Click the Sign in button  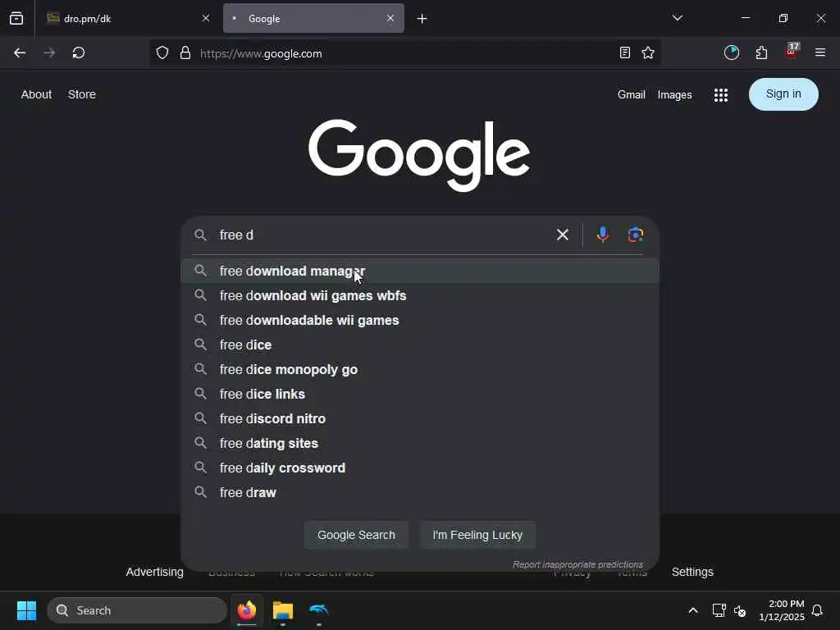pos(783,94)
